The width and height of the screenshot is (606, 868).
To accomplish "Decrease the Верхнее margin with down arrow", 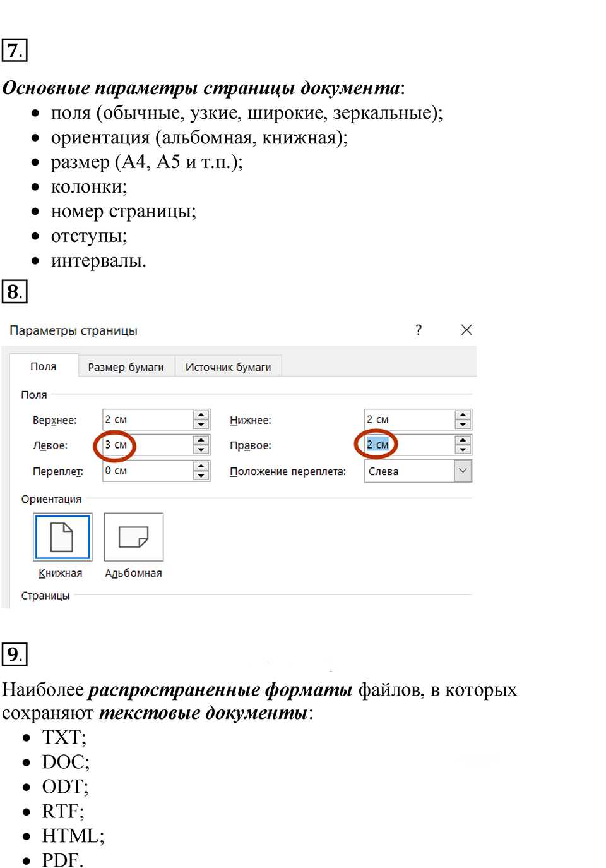I will [x=201, y=425].
